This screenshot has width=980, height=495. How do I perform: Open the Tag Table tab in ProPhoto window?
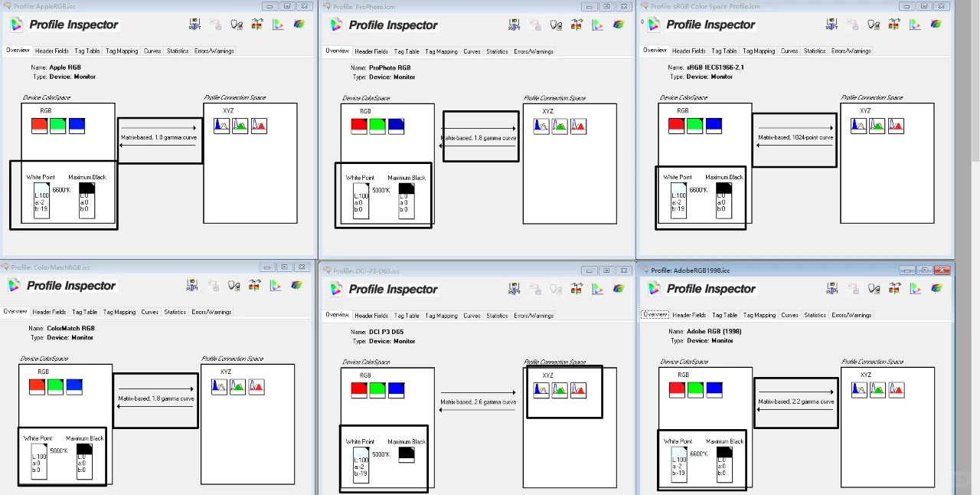tap(407, 51)
